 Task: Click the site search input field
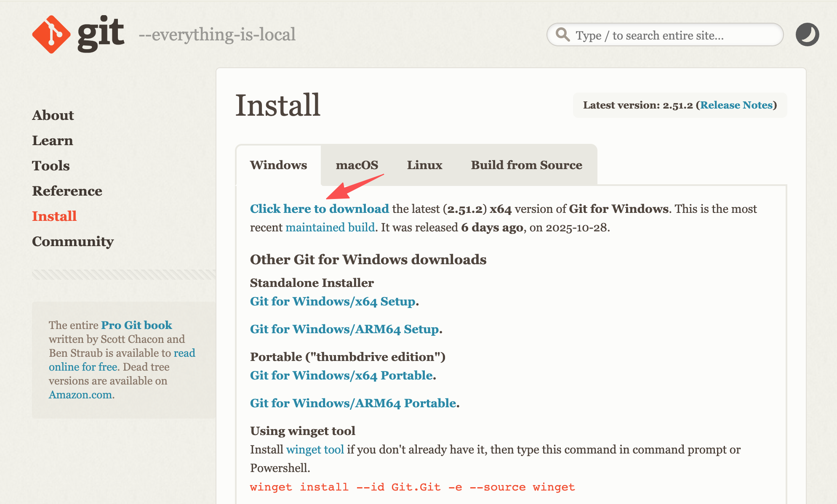665,35
